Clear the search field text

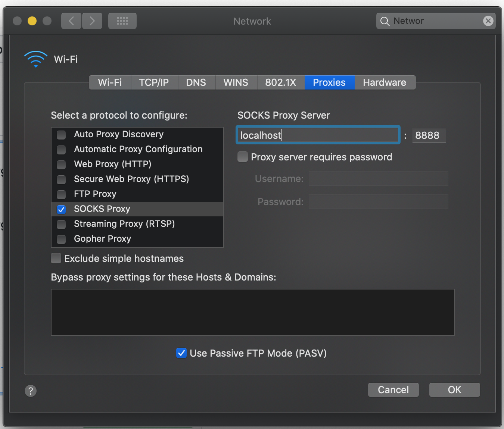point(488,21)
